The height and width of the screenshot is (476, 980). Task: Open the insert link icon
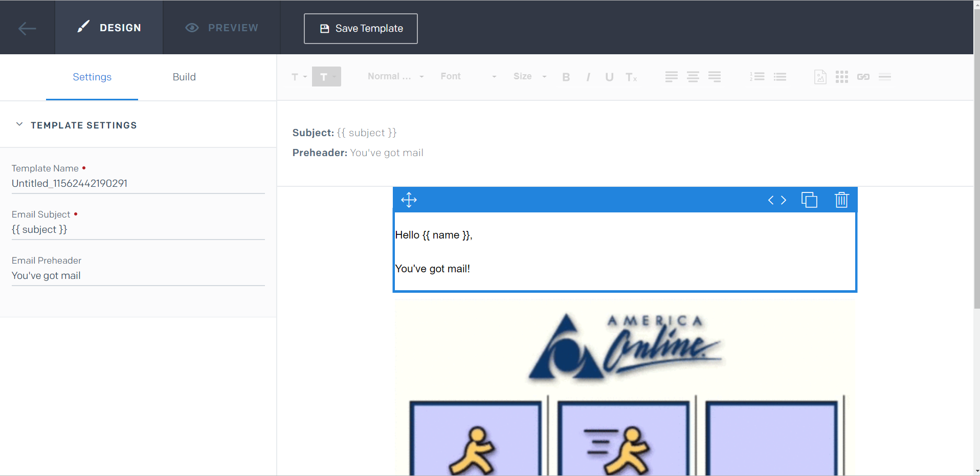863,77
